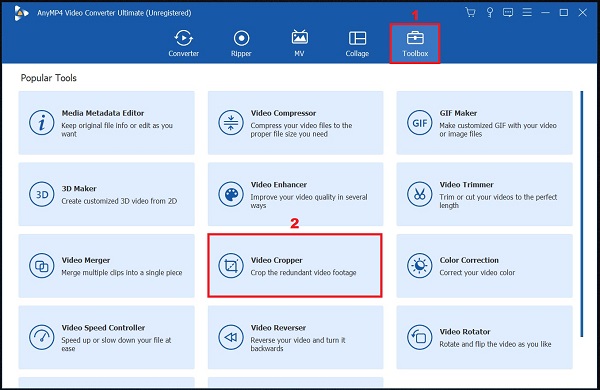
Task: Click the Video Cropper crop icon
Action: [x=231, y=266]
